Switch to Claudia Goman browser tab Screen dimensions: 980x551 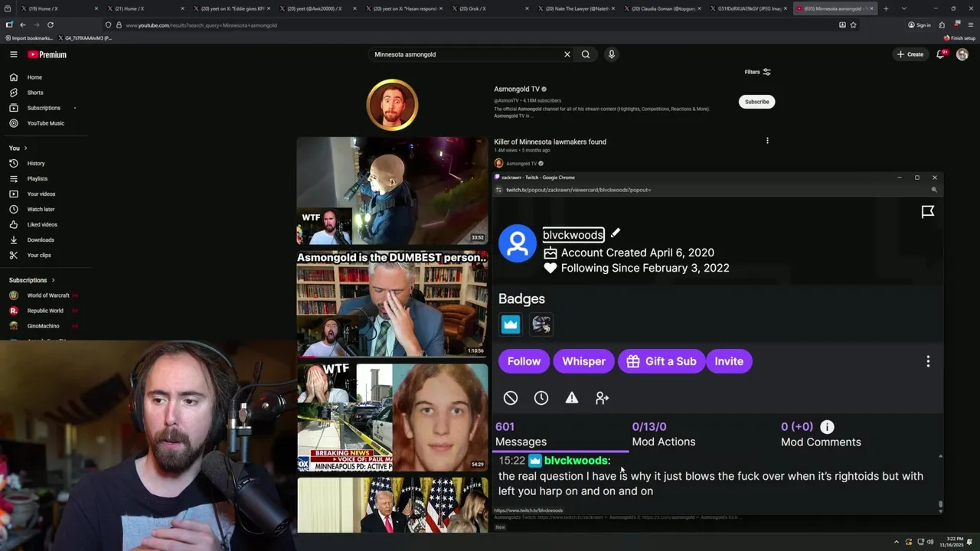pos(662,8)
